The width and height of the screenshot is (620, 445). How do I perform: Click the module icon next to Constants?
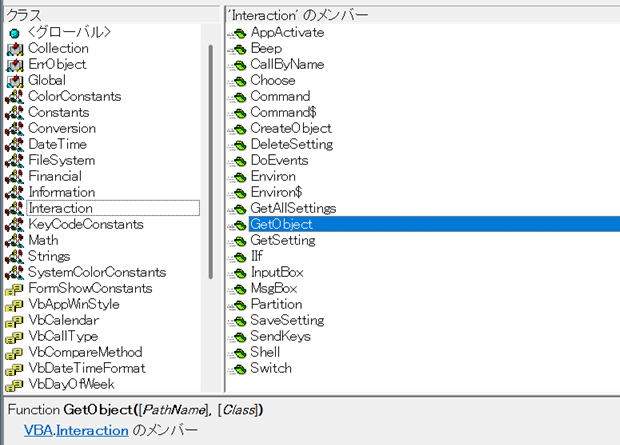coord(15,113)
